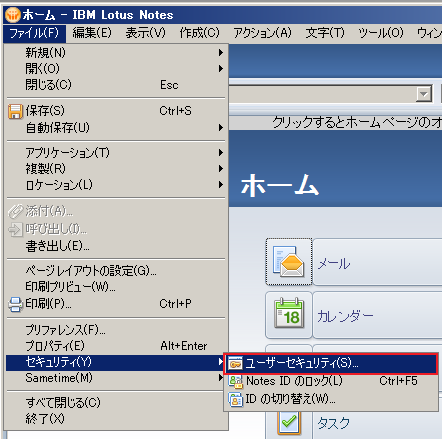Click the key icon for ユーザーセキュリティ
Viewport: 442px width, 439px height.
pyautogui.click(x=235, y=364)
